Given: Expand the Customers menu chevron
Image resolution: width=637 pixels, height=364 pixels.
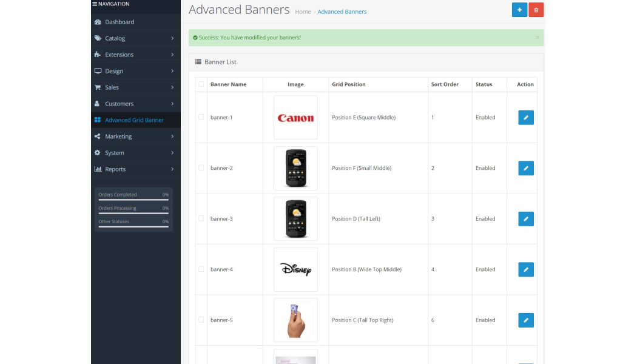Looking at the screenshot, I should pyautogui.click(x=172, y=104).
